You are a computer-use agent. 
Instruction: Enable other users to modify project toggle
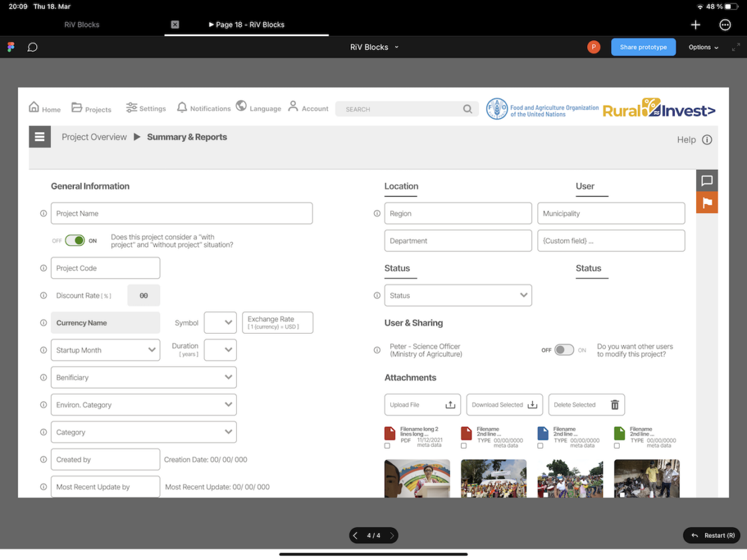564,350
